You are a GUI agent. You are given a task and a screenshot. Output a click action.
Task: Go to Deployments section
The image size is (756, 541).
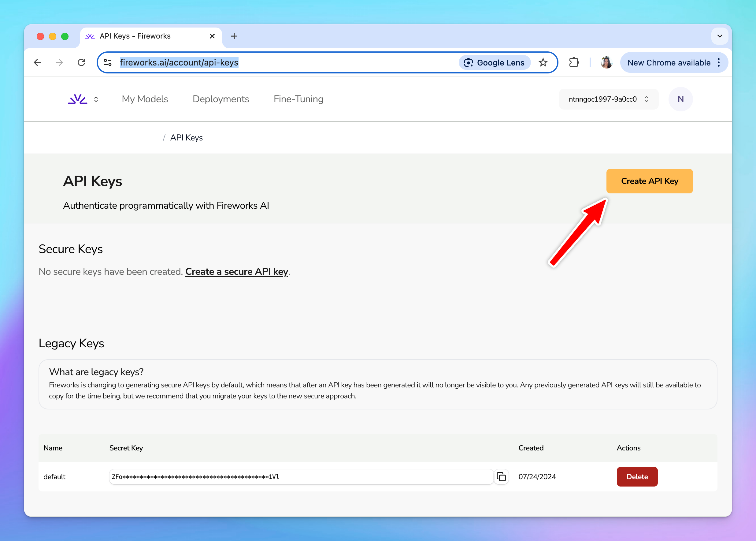tap(221, 99)
